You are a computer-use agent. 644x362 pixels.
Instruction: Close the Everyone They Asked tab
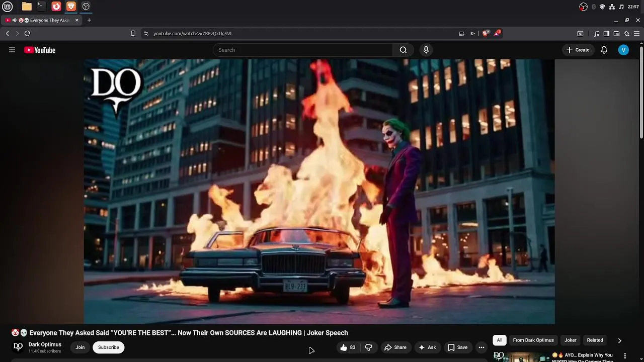(77, 20)
